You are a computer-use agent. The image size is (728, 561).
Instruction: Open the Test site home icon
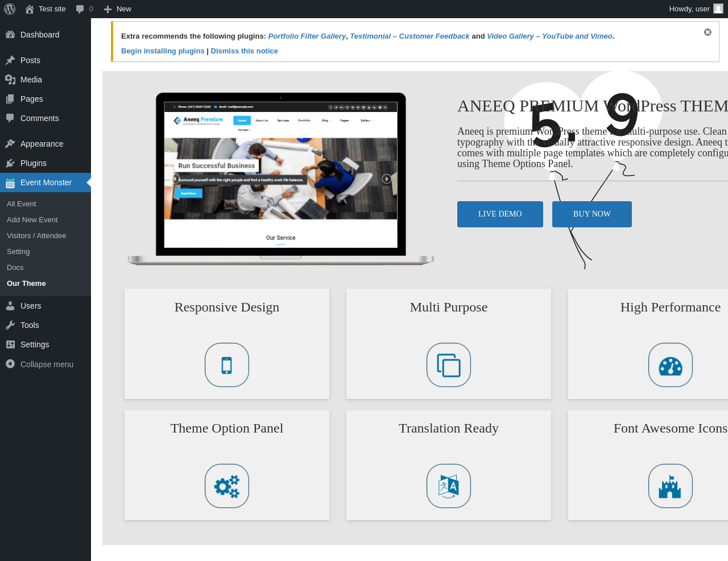[30, 9]
